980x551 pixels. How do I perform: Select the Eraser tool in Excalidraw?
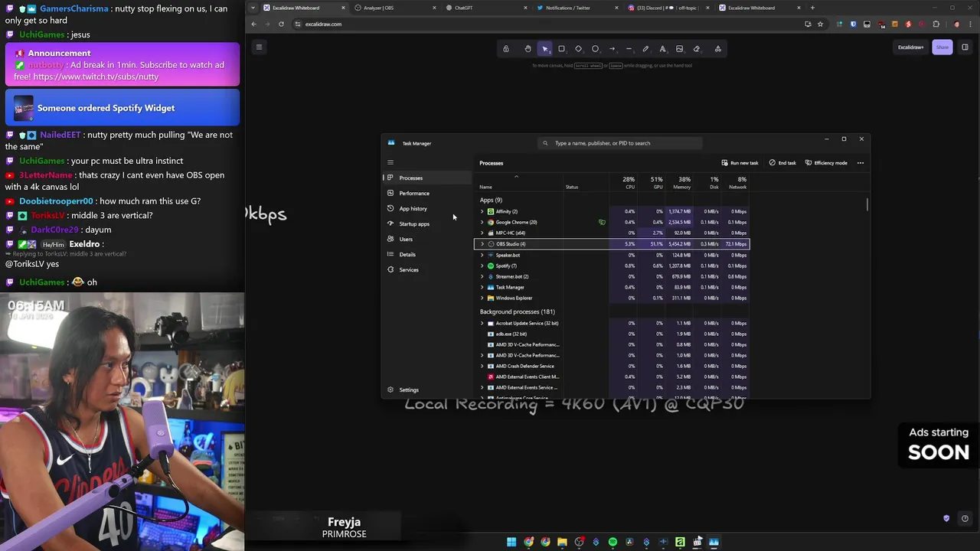click(x=696, y=48)
